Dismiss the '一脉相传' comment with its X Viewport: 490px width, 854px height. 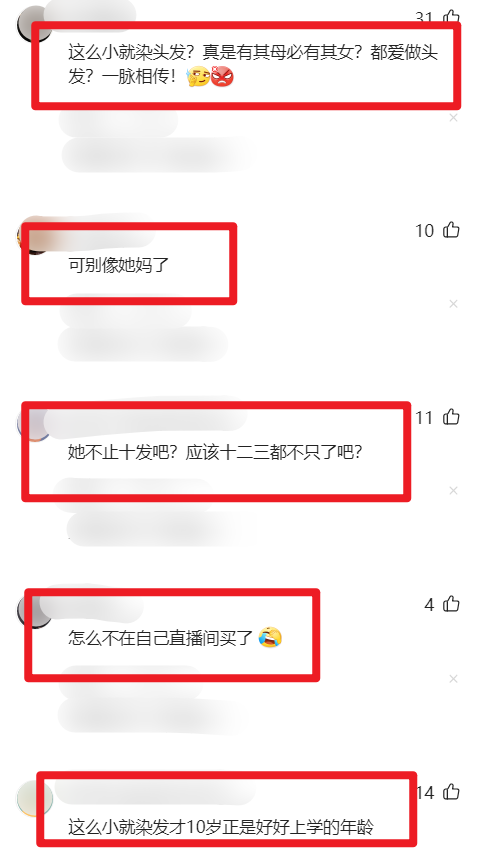pos(453,118)
